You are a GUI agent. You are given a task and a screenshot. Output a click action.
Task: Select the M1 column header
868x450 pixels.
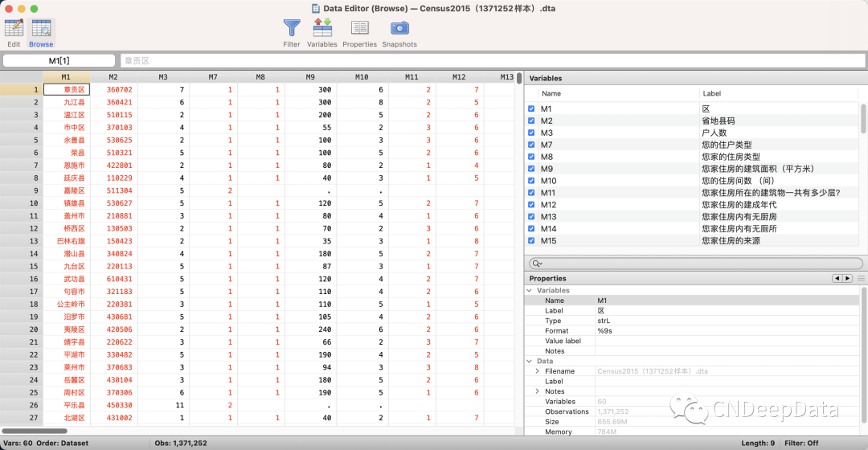[x=66, y=77]
